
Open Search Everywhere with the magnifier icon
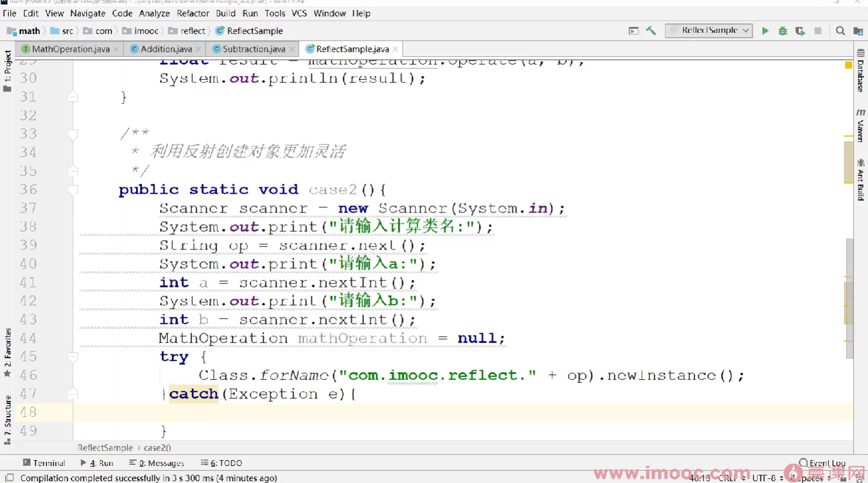(x=840, y=31)
